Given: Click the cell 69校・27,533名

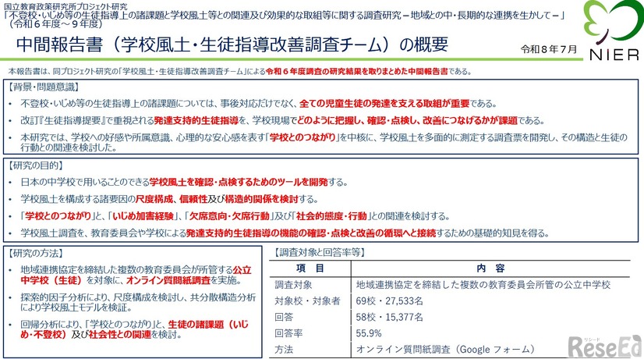Looking at the screenshot, I should tap(389, 301).
